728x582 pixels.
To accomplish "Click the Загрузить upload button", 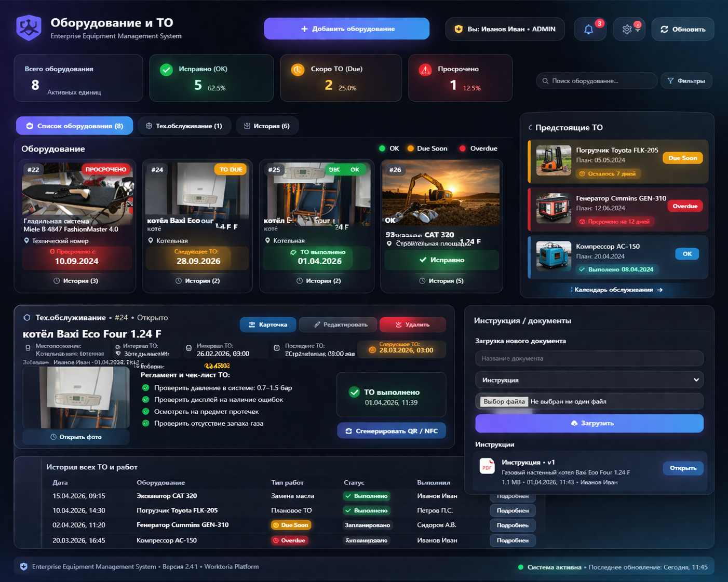I will [589, 423].
